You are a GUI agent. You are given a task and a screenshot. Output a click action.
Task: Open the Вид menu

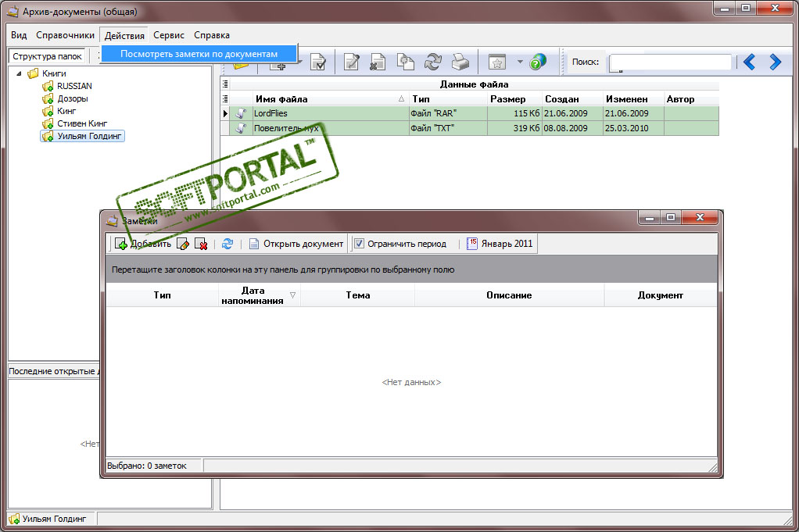click(19, 35)
